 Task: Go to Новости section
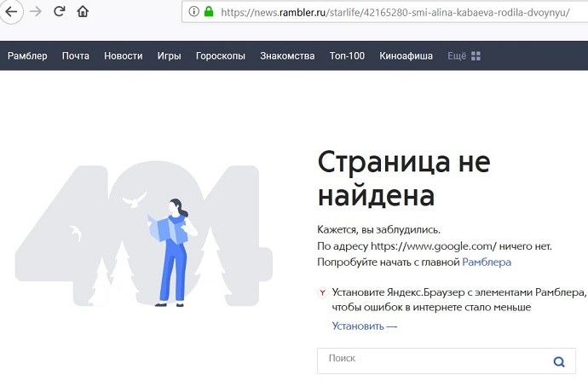coord(124,56)
